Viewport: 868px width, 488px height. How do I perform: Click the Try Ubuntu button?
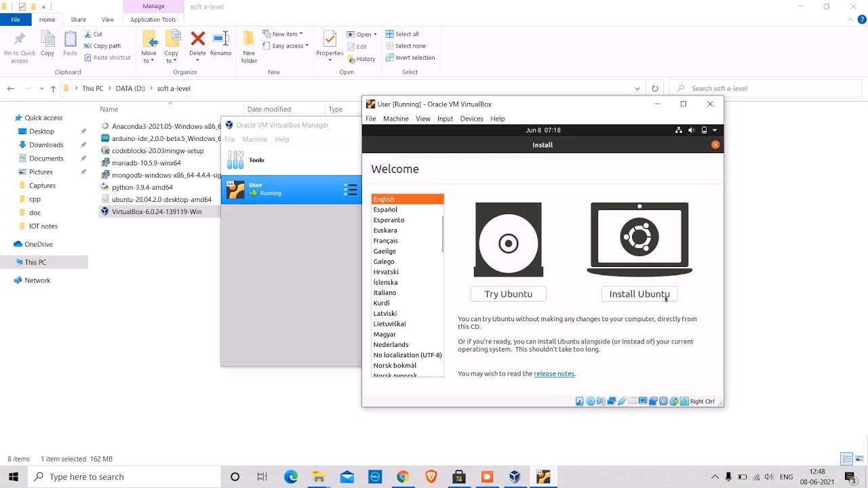pyautogui.click(x=509, y=293)
